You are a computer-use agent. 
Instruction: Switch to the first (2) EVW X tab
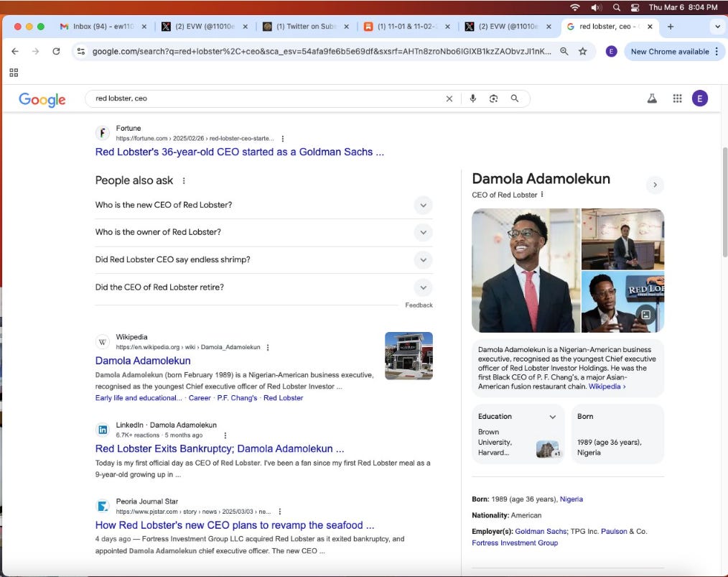pyautogui.click(x=205, y=27)
